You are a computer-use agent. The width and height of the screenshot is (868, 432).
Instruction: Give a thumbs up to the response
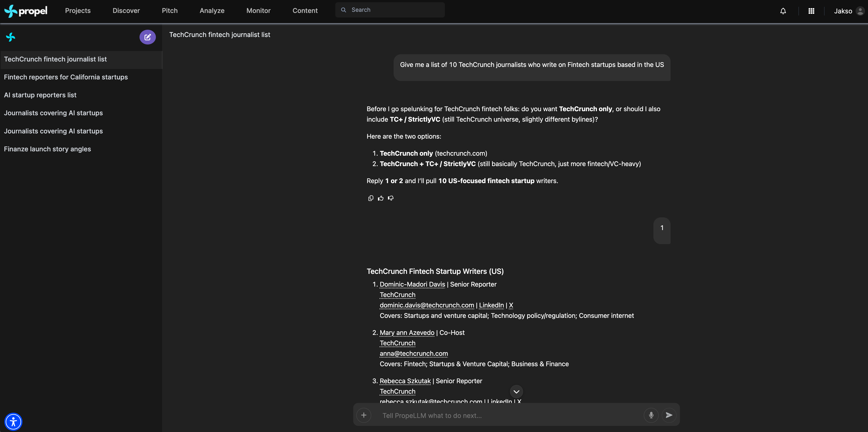coord(381,198)
